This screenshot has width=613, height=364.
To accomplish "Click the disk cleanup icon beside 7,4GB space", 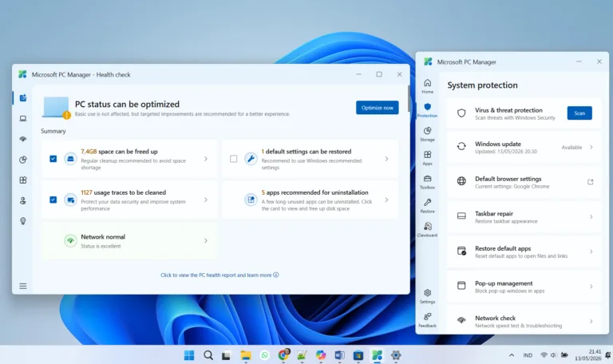I will tap(70, 159).
